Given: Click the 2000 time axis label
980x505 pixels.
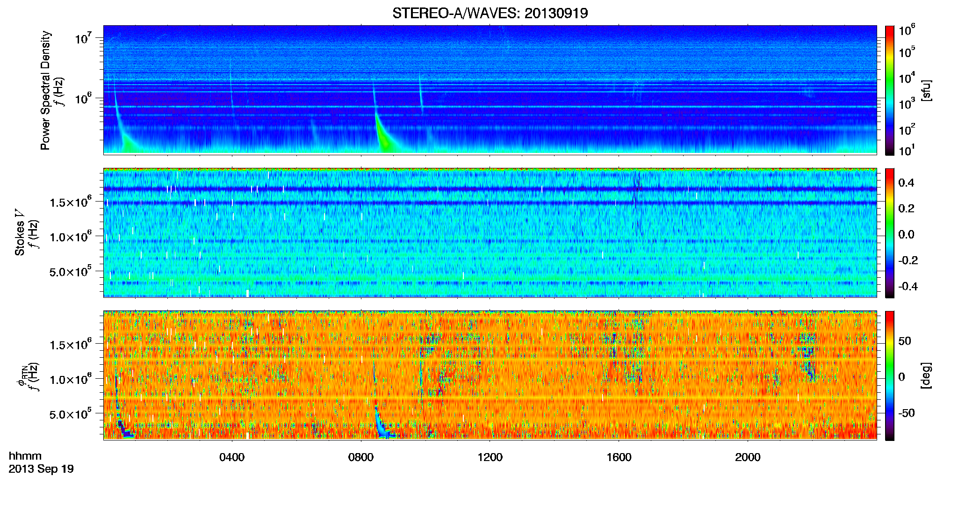Looking at the screenshot, I should point(748,457).
